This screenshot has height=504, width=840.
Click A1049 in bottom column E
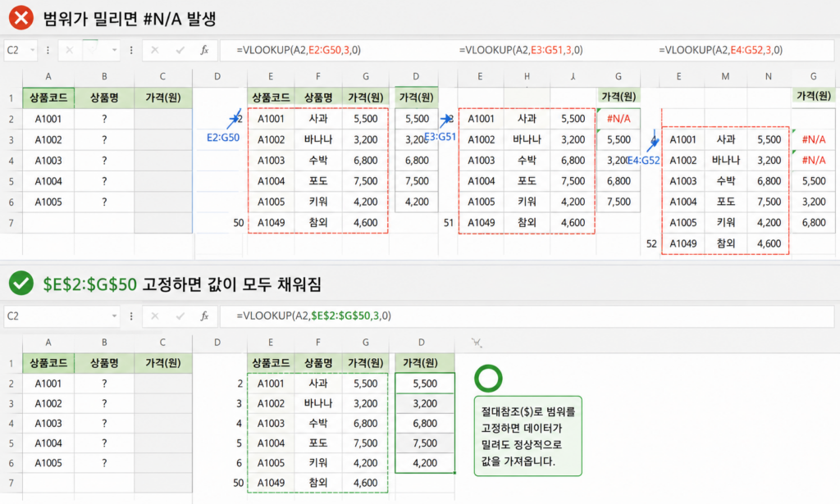(271, 483)
